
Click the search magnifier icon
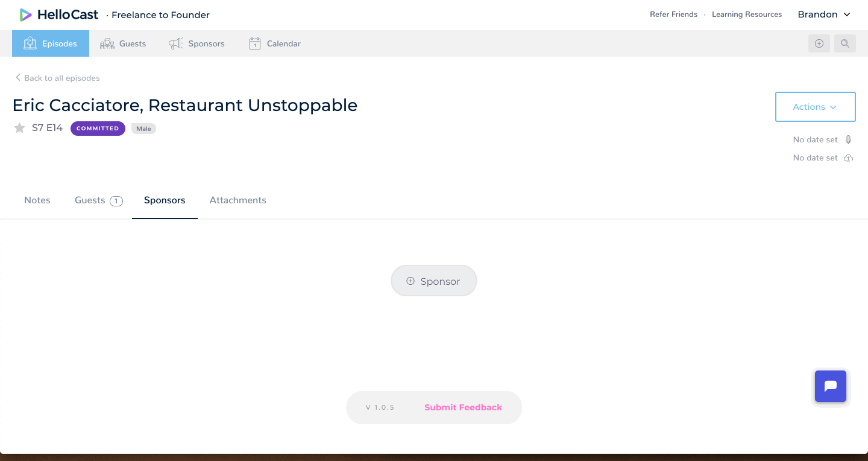tap(845, 43)
